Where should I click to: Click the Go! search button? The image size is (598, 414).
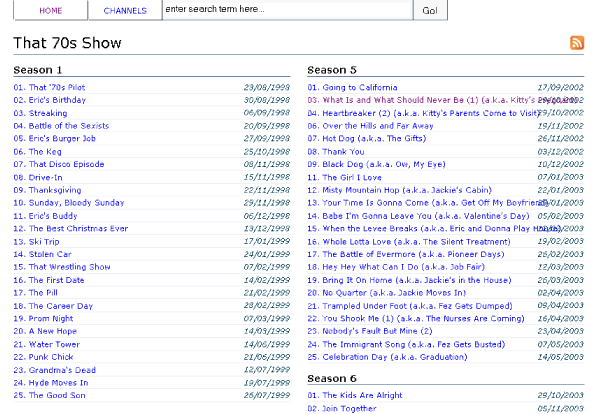430,10
